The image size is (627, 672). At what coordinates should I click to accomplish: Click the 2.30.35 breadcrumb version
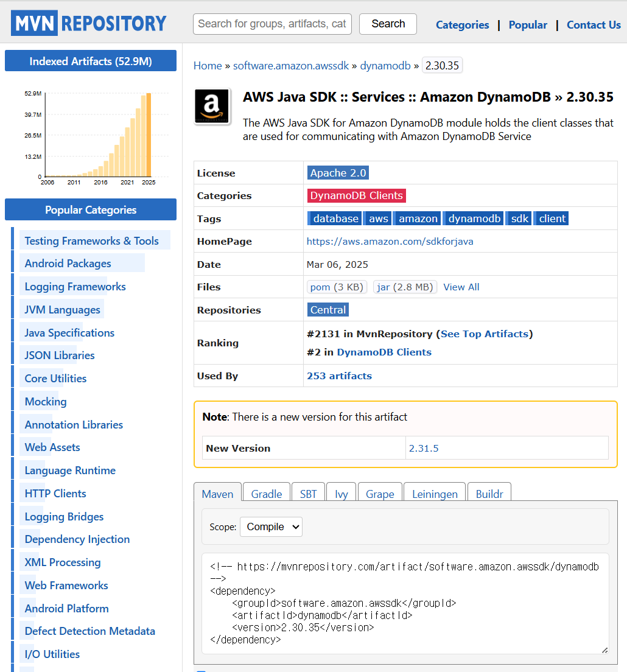[x=442, y=66]
